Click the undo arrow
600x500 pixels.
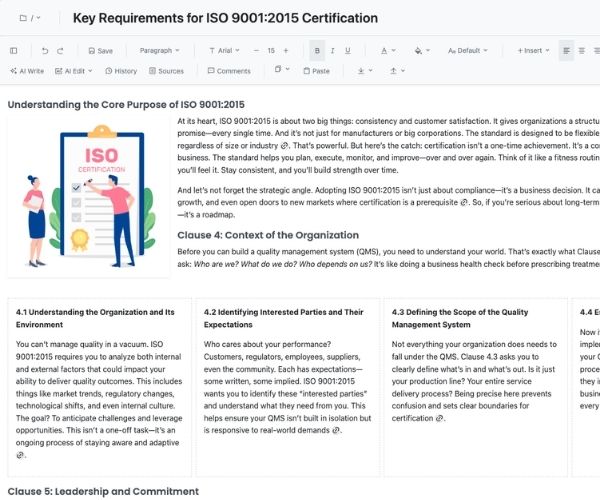tap(45, 50)
